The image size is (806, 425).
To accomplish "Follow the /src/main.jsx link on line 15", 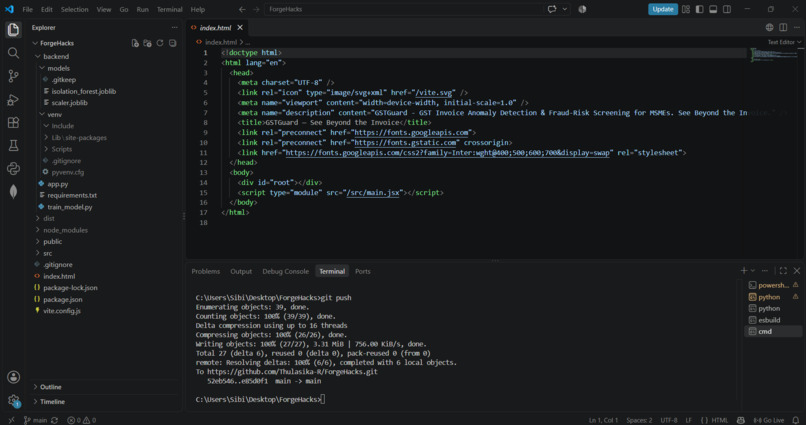I will (373, 193).
